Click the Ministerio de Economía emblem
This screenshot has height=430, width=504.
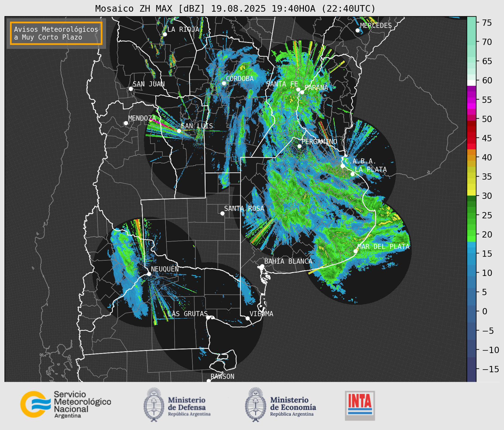[256, 405]
